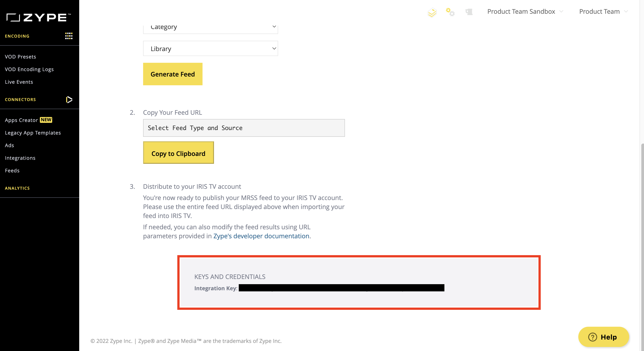Click "Copy Your Feed URL" step text
The image size is (644, 351).
click(x=172, y=112)
